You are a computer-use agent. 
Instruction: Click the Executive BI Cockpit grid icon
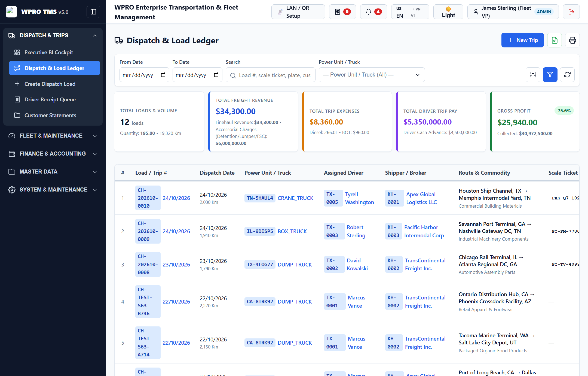17,52
